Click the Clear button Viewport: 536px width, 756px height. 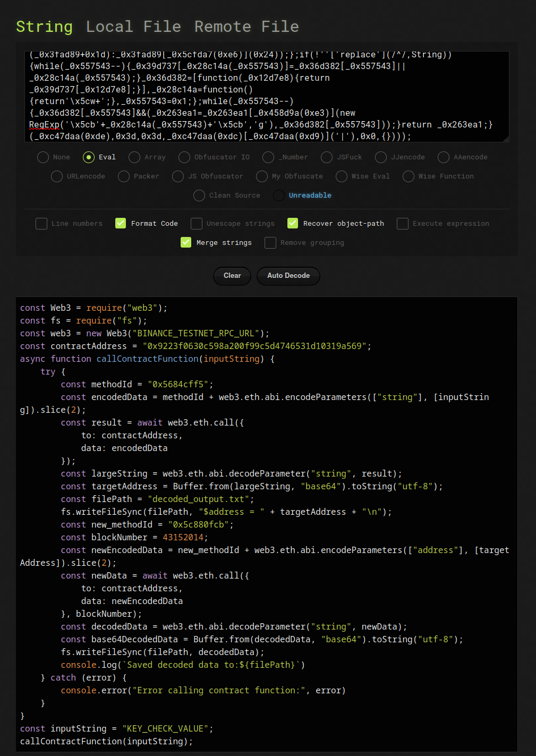click(232, 276)
